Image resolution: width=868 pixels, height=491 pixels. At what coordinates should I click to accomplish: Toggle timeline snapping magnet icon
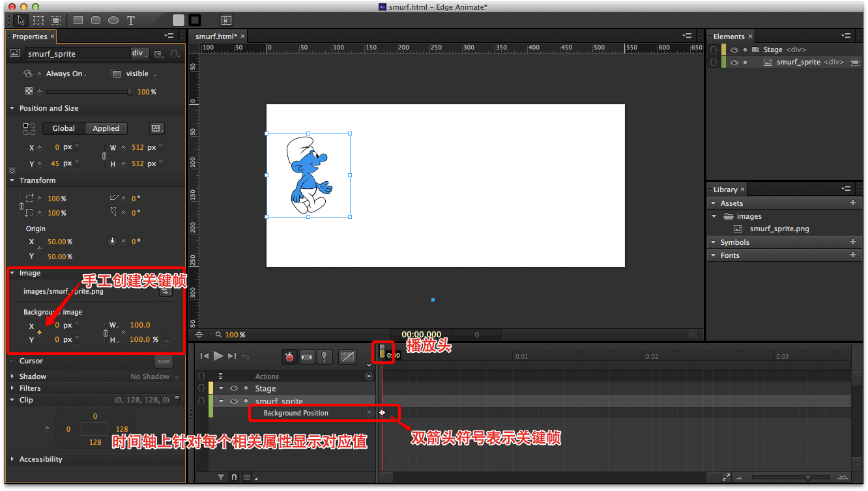pos(234,477)
